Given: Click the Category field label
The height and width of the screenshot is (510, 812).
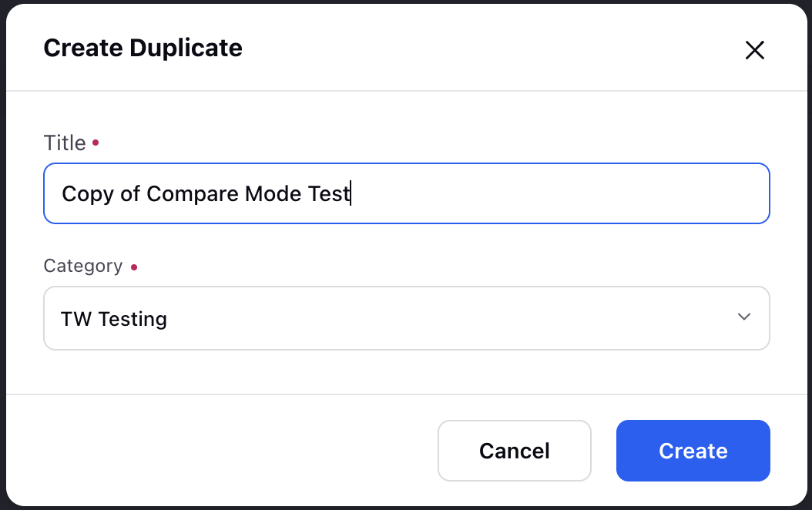Looking at the screenshot, I should coord(83,266).
